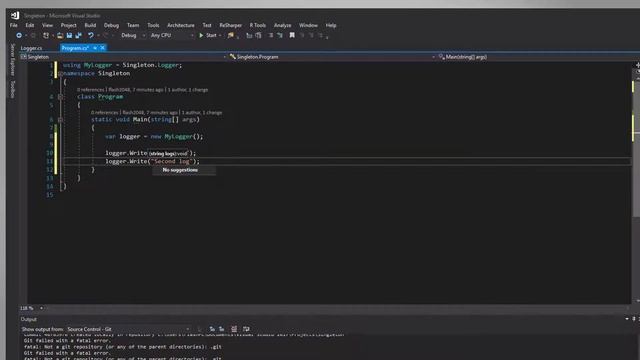Open the Server Explorer side tab
Image resolution: width=640 pixels, height=360 pixels.
point(13,60)
